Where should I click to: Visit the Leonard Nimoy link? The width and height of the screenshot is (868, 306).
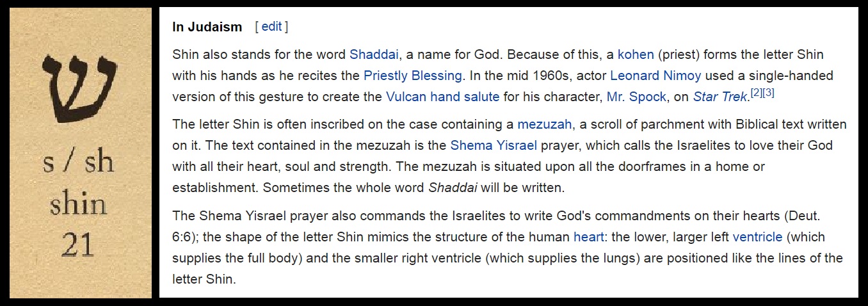coord(655,76)
